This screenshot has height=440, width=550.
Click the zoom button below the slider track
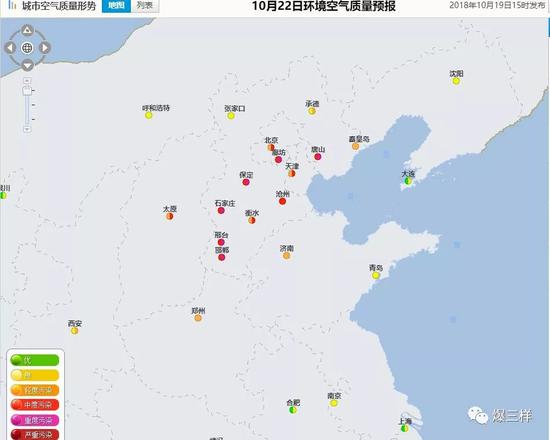[27, 129]
